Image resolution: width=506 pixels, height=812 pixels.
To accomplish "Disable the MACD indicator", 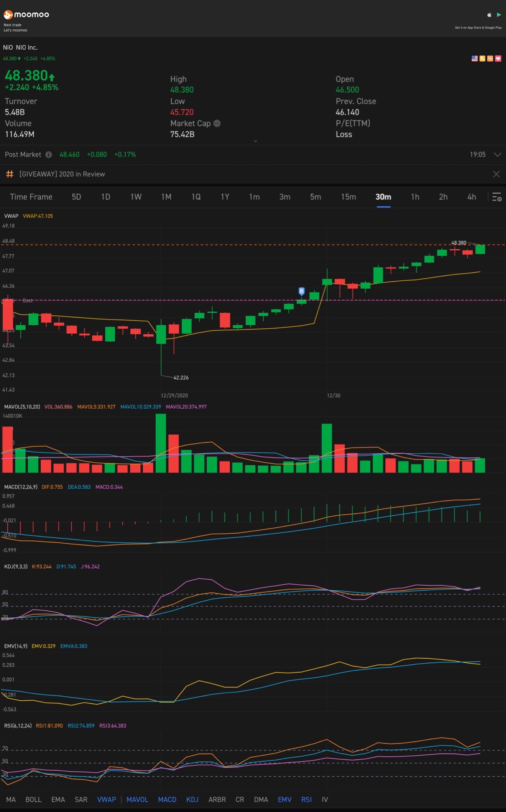I will click(x=167, y=799).
